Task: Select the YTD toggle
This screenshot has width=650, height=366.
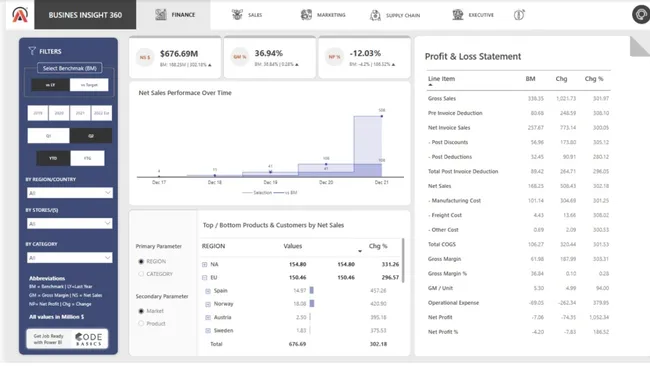Action: [x=53, y=158]
